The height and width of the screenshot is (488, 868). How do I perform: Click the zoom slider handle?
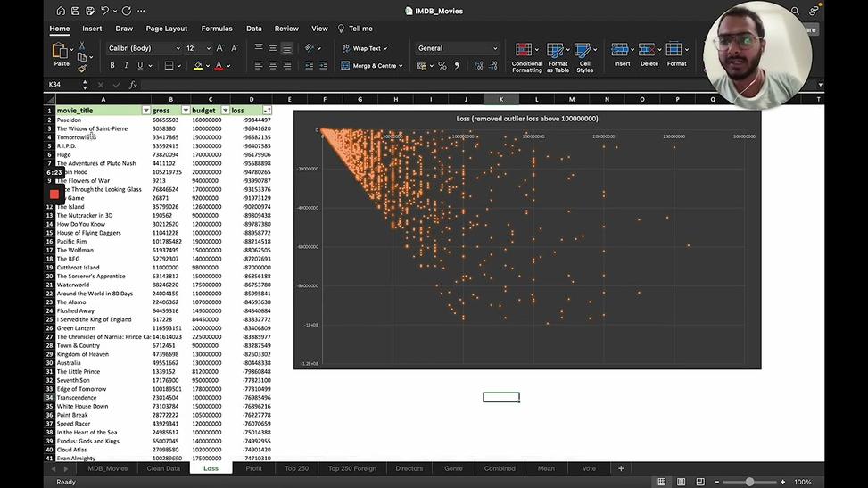[x=749, y=482]
